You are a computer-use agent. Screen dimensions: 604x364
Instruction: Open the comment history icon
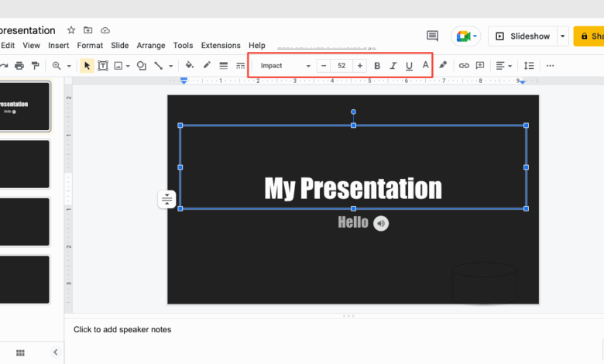pos(432,36)
